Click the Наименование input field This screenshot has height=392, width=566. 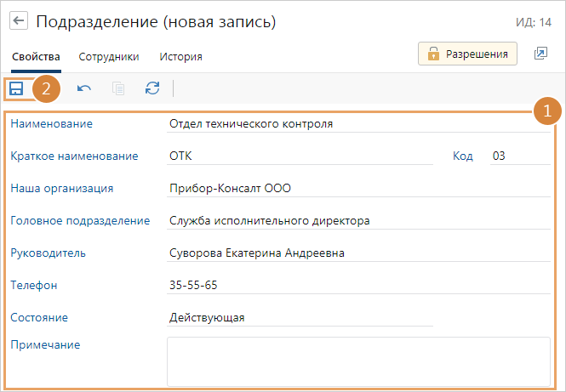click(x=357, y=124)
